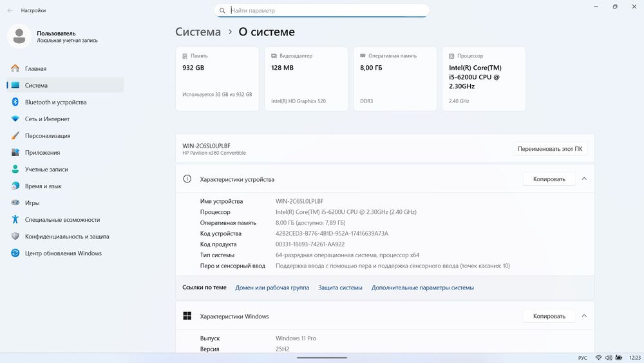The height and width of the screenshot is (363, 644).
Task: Copy Windows specifications with Копировать
Action: click(549, 316)
